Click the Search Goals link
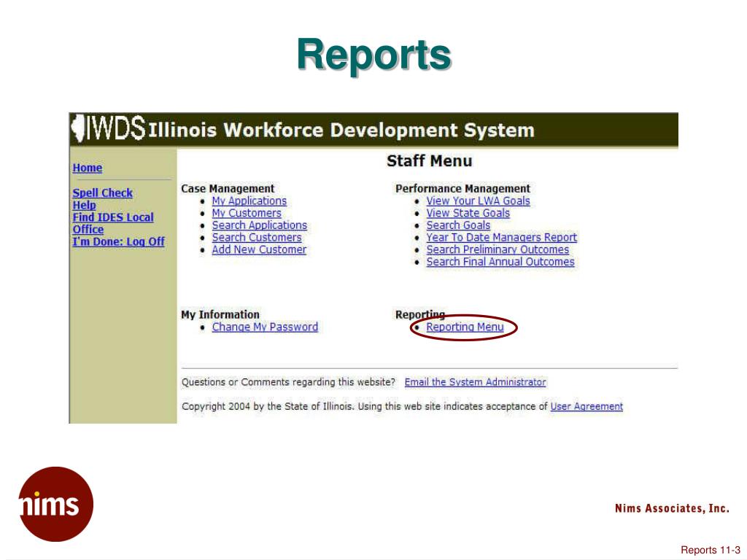Image resolution: width=747 pixels, height=560 pixels. point(458,225)
